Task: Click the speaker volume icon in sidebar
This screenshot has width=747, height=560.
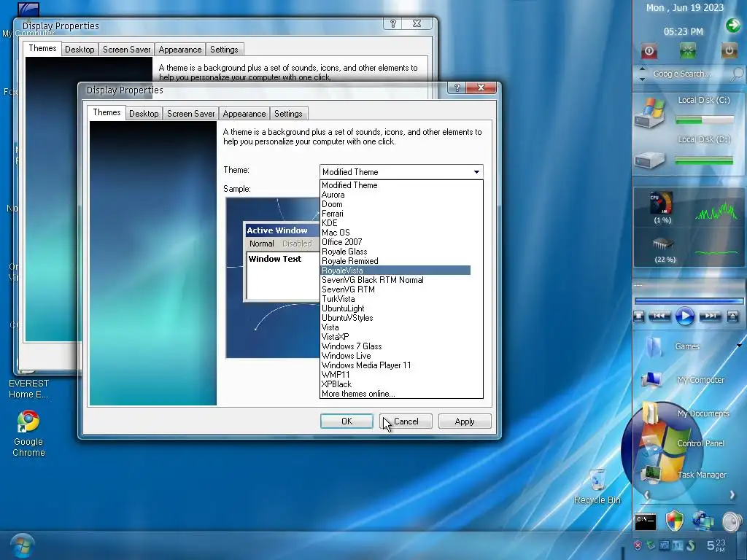Action: point(732,521)
